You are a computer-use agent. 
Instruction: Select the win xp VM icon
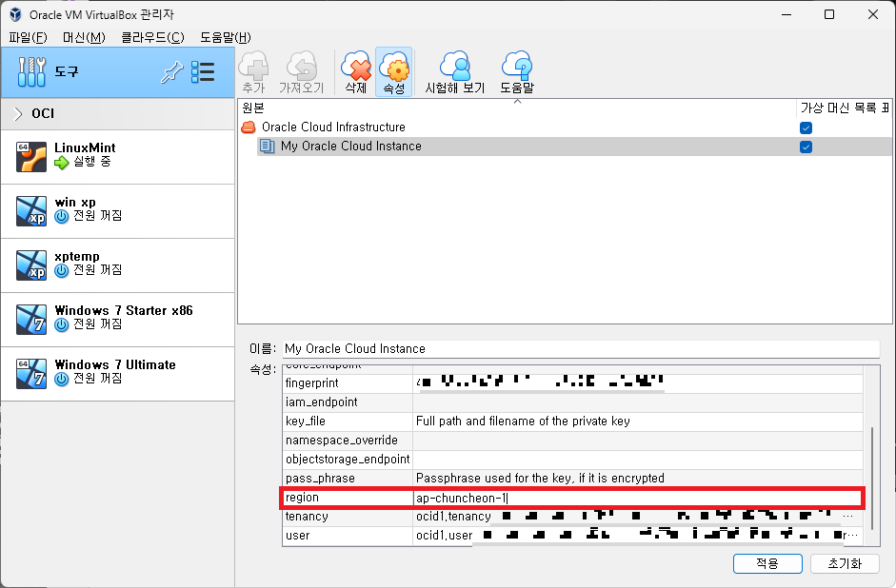click(x=31, y=210)
